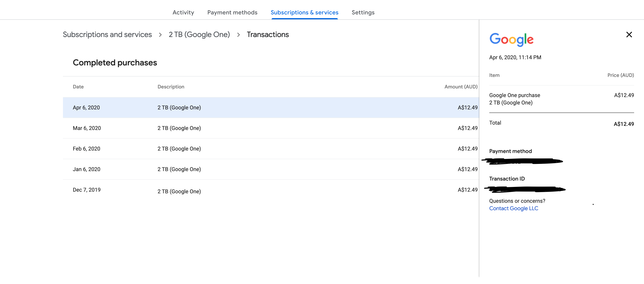Click Transaction ID heading in receipt
Screen dimensions: 644x284
507,179
